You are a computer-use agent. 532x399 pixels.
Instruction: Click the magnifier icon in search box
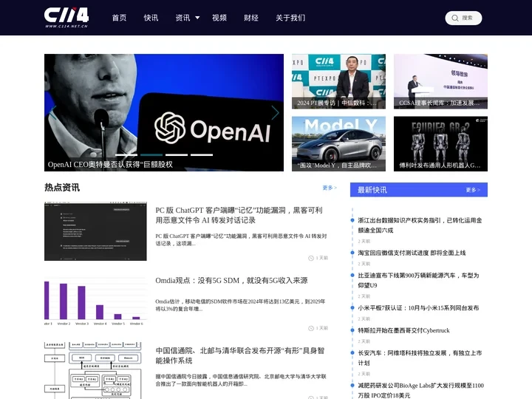pos(455,18)
